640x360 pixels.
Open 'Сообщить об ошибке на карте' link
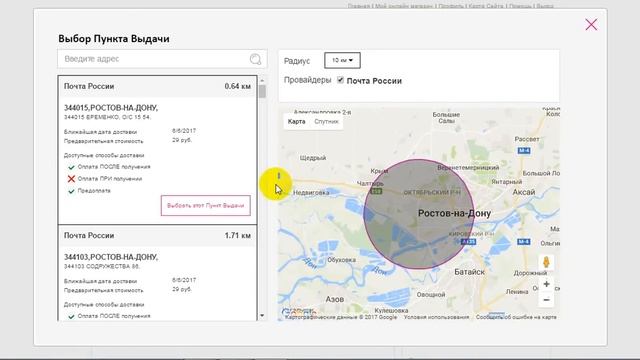(x=516, y=317)
